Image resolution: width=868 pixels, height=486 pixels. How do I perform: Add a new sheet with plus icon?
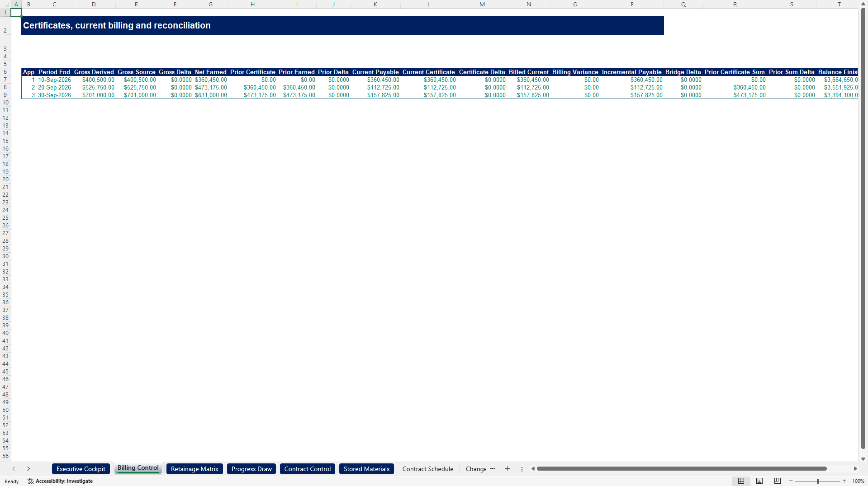coord(507,469)
